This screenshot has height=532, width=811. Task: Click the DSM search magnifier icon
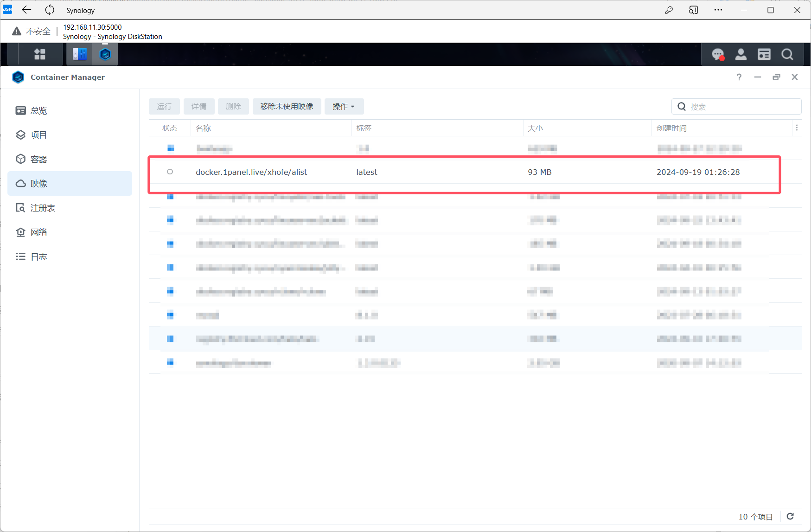(x=787, y=55)
